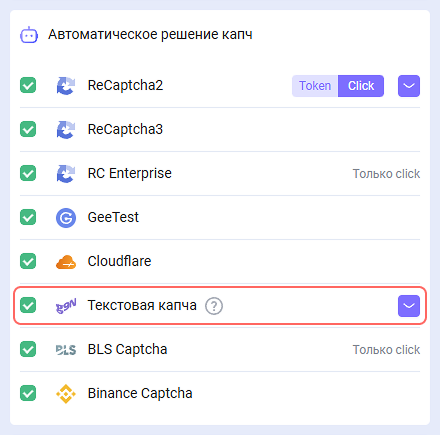Image resolution: width=440 pixels, height=435 pixels.
Task: Toggle the GeeTest checkbox
Action: 28,217
